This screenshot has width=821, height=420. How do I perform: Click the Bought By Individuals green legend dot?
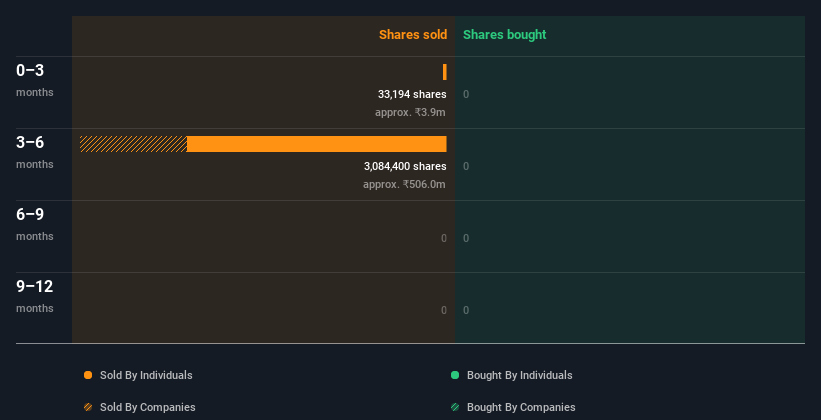click(x=455, y=375)
